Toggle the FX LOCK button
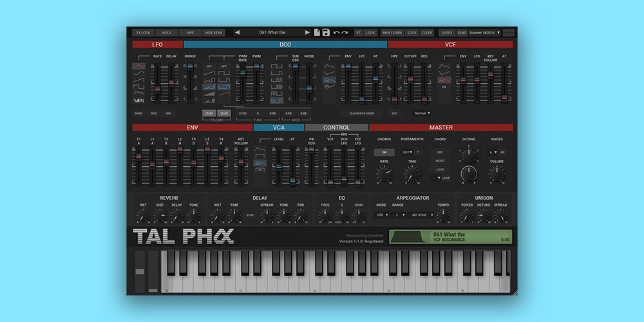This screenshot has width=644, height=322. click(144, 32)
